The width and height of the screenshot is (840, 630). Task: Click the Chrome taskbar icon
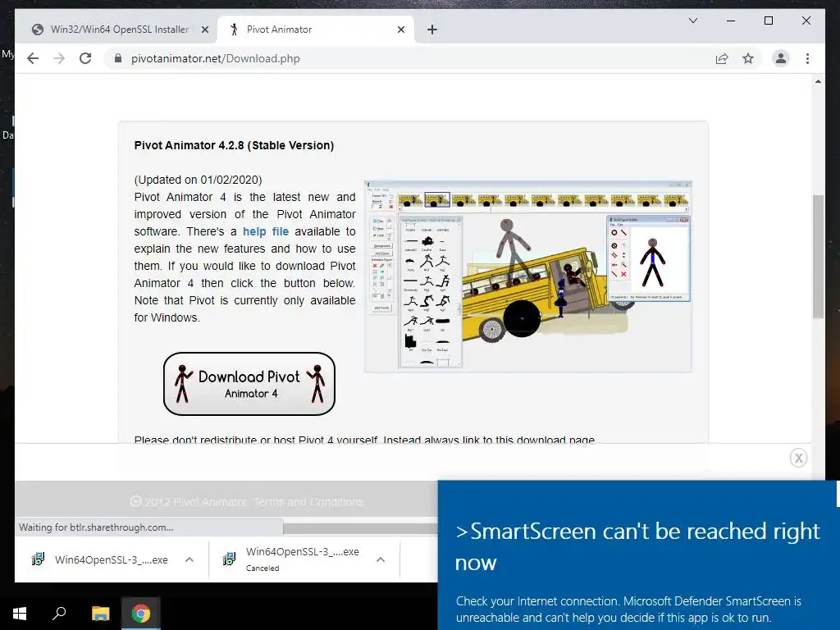click(140, 614)
